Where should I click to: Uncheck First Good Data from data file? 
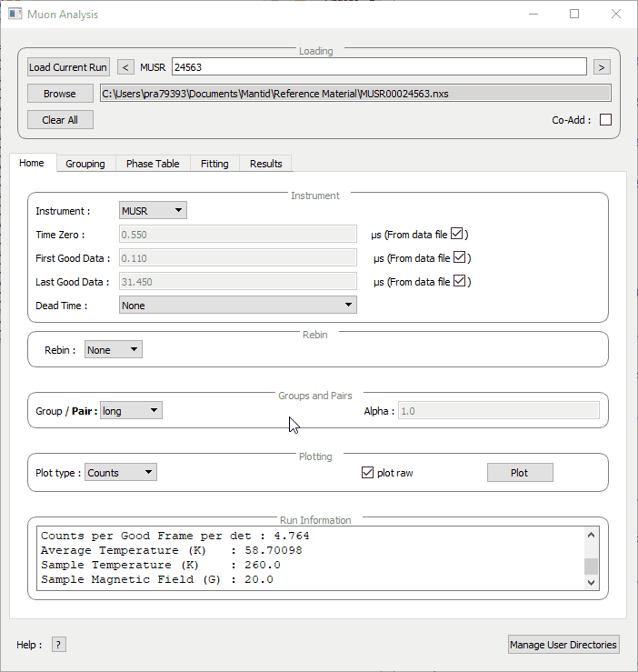[x=460, y=257]
